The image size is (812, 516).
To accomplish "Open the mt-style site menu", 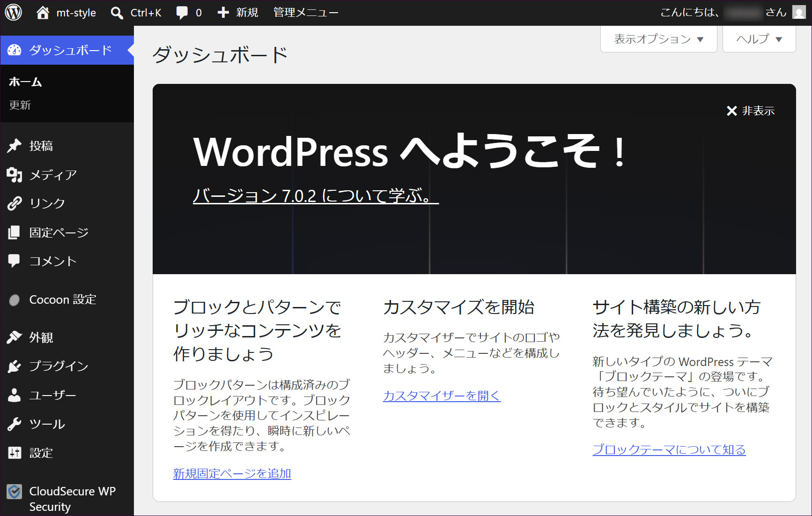I will tap(66, 13).
